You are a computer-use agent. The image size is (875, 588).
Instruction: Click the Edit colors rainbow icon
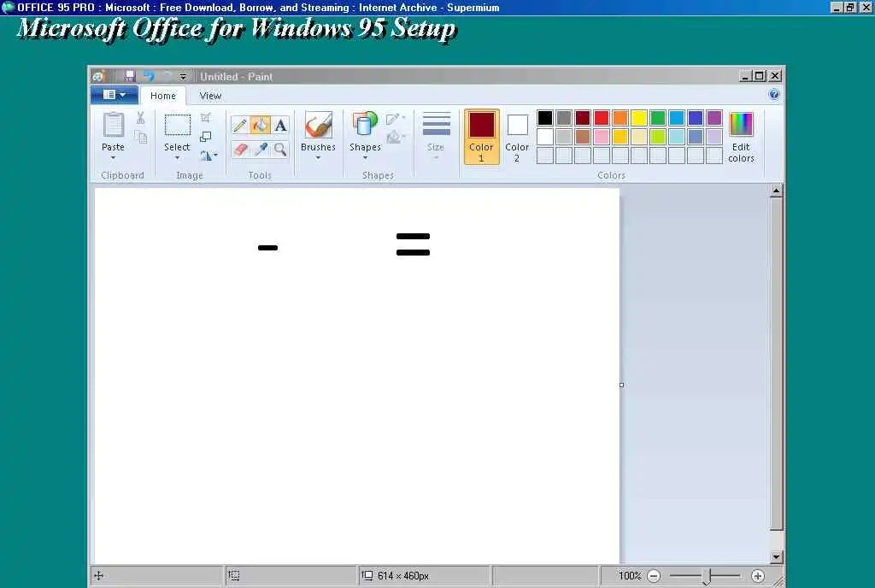click(741, 124)
